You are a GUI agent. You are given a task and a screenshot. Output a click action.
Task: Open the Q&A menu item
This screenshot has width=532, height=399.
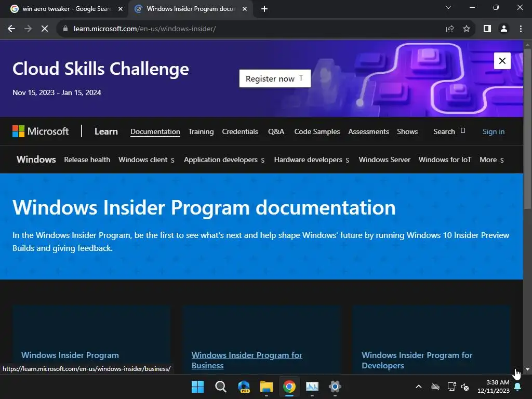coord(276,131)
